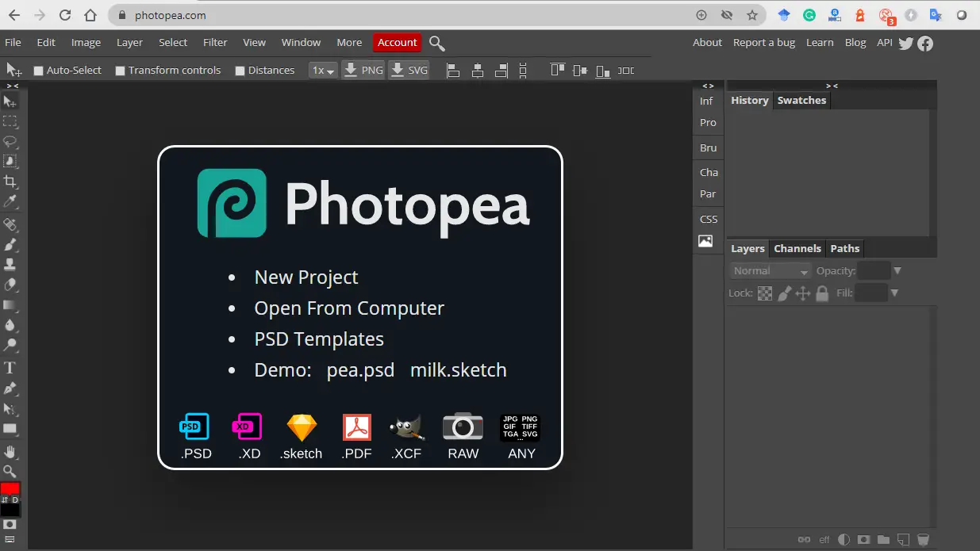Open the blend mode dropdown showing Normal
The width and height of the screenshot is (980, 551).
click(x=770, y=270)
